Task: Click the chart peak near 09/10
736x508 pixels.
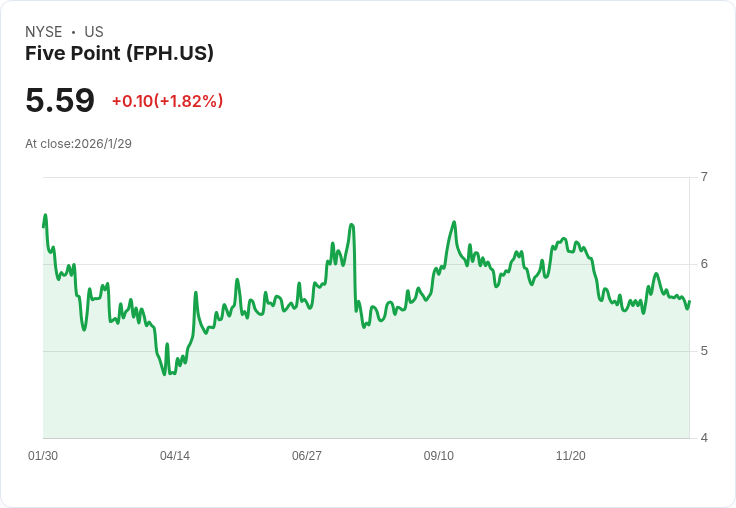Action: (x=454, y=222)
